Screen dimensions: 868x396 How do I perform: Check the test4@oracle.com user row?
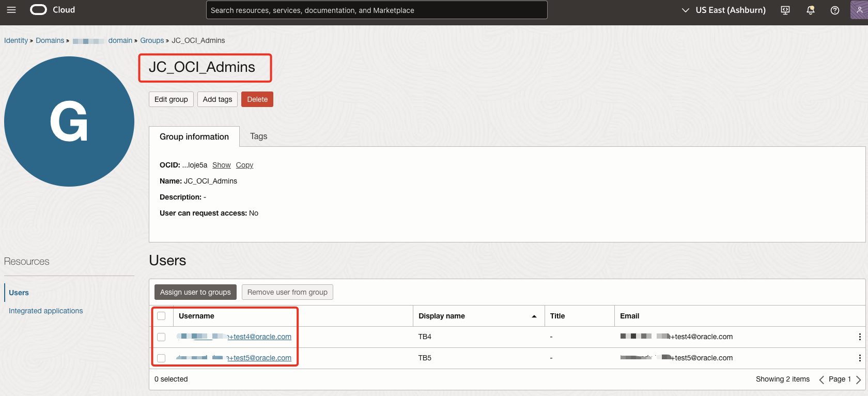(x=161, y=337)
